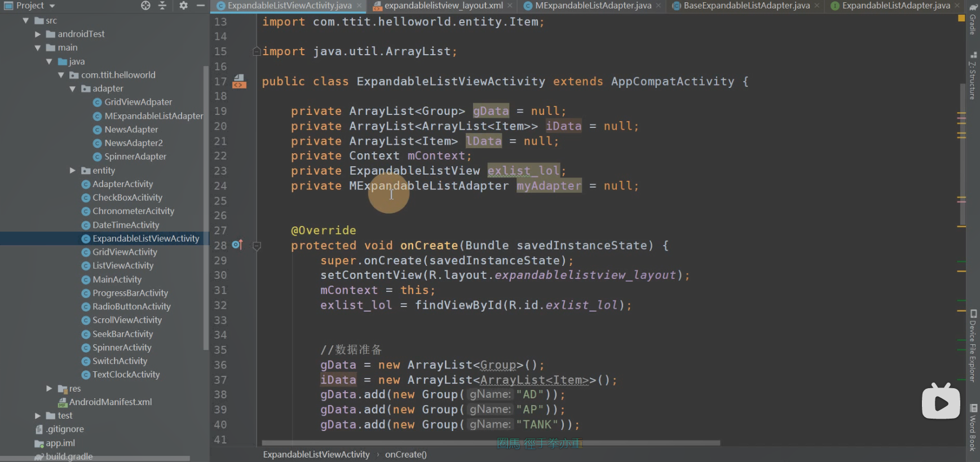Screen dimensions: 980x462
Task: Hide the Project panel with minus icon
Action: click(200, 6)
